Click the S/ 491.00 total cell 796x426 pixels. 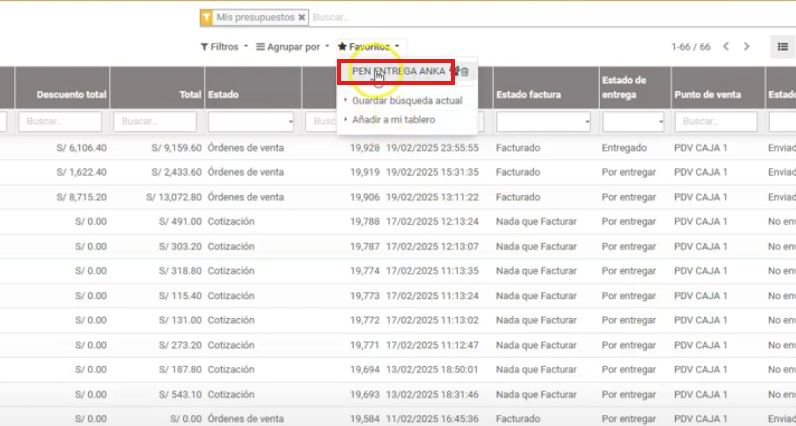(180, 221)
